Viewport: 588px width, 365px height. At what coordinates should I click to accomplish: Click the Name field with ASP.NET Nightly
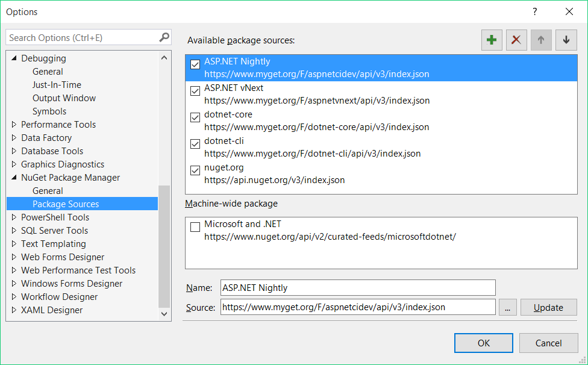point(358,288)
